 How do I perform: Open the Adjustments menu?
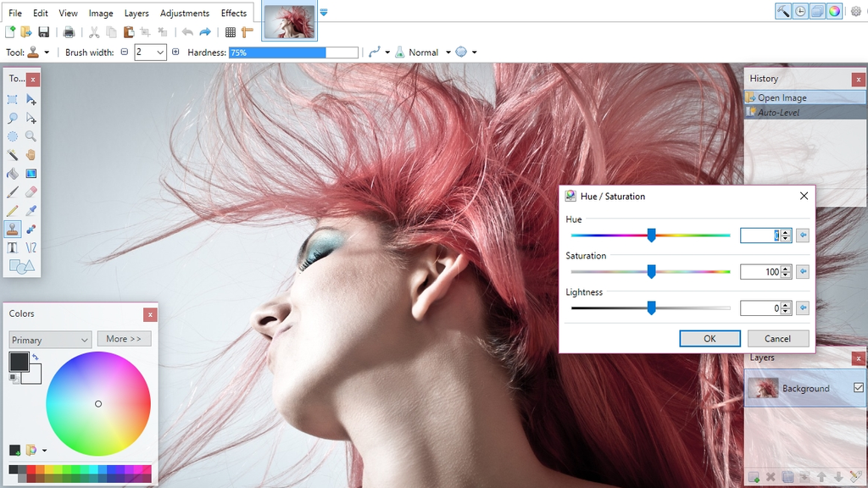click(x=184, y=13)
